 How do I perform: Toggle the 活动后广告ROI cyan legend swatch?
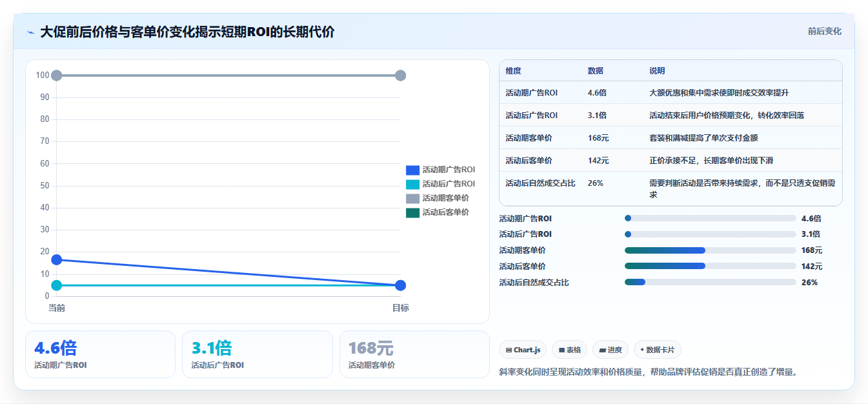(412, 184)
